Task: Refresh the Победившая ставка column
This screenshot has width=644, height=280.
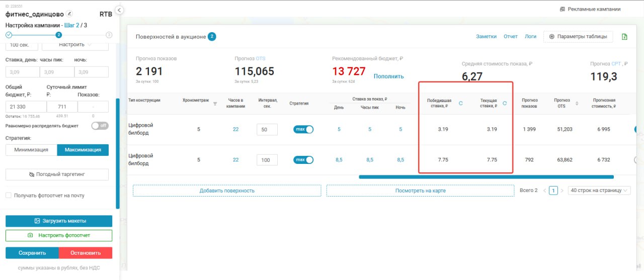Action: pos(461,103)
